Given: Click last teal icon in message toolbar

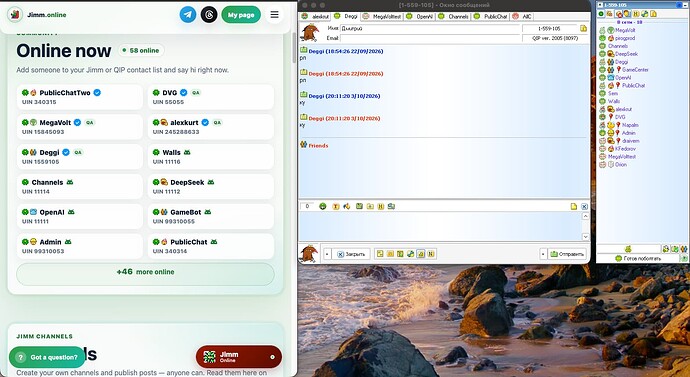Looking at the screenshot, I should tap(391, 206).
